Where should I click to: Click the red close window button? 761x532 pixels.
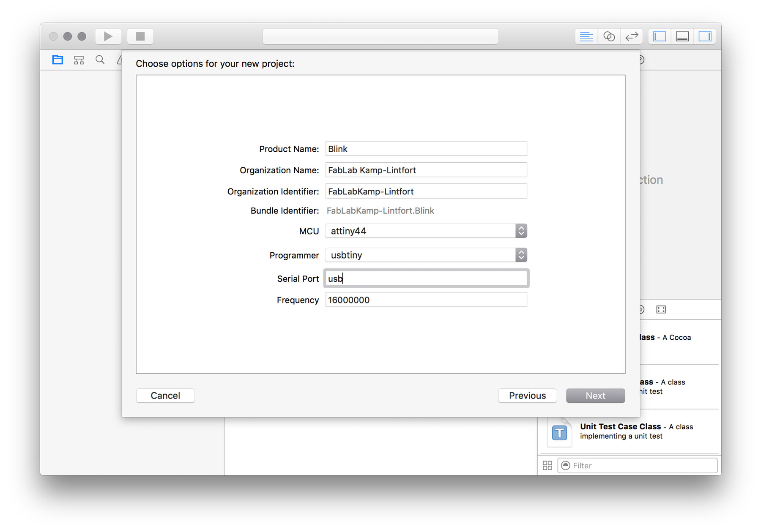[x=53, y=36]
